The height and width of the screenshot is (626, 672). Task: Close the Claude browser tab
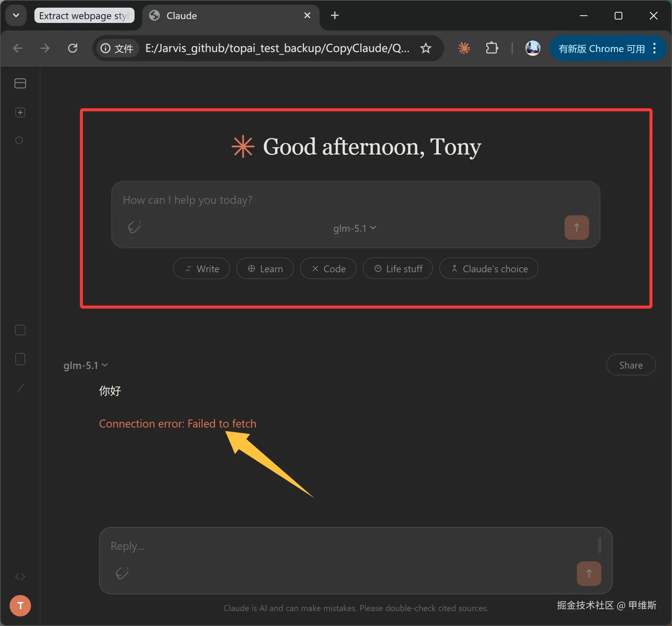pyautogui.click(x=307, y=15)
